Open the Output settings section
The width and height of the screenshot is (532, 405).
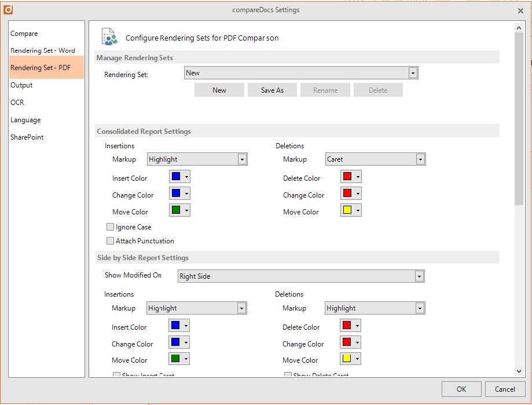tap(21, 85)
